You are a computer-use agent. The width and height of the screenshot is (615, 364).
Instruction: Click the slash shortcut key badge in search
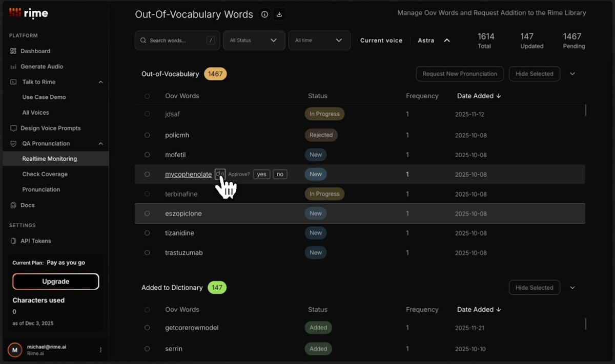point(211,40)
